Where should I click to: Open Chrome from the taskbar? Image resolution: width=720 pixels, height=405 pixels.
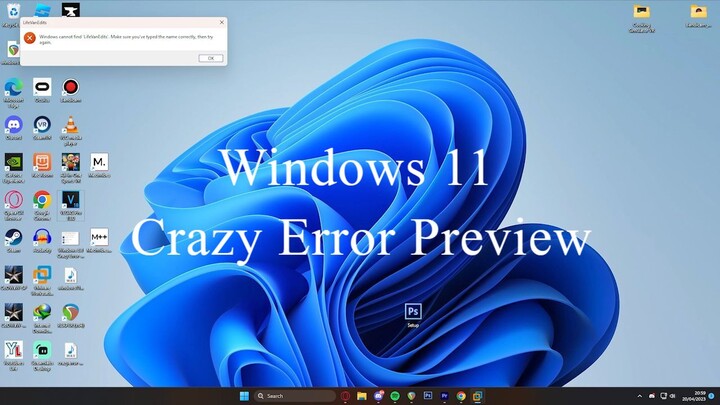(461, 396)
